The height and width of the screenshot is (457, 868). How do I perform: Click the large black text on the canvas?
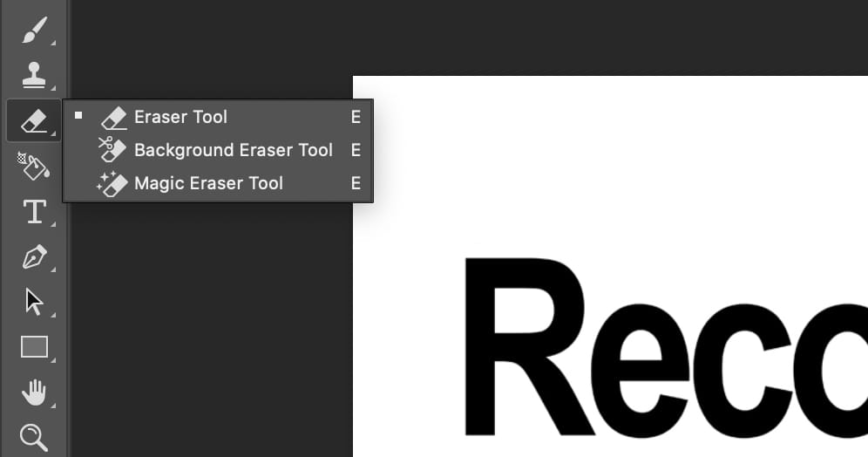coord(666,347)
